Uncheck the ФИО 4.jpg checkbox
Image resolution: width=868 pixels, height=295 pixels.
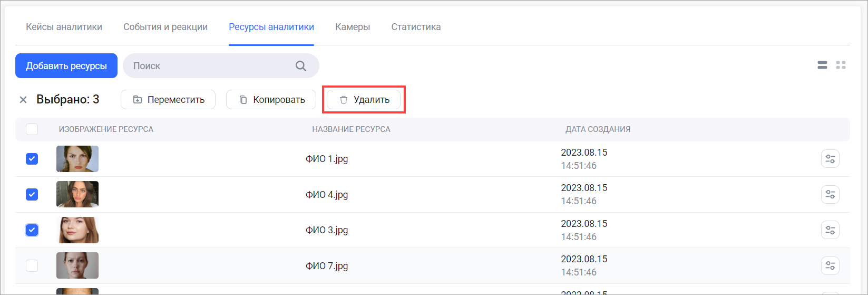32,195
